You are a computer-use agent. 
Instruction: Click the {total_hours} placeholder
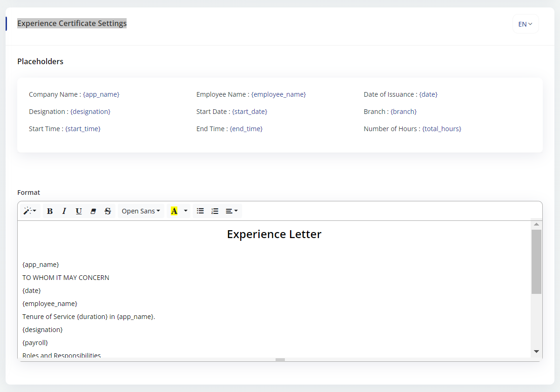(x=441, y=129)
